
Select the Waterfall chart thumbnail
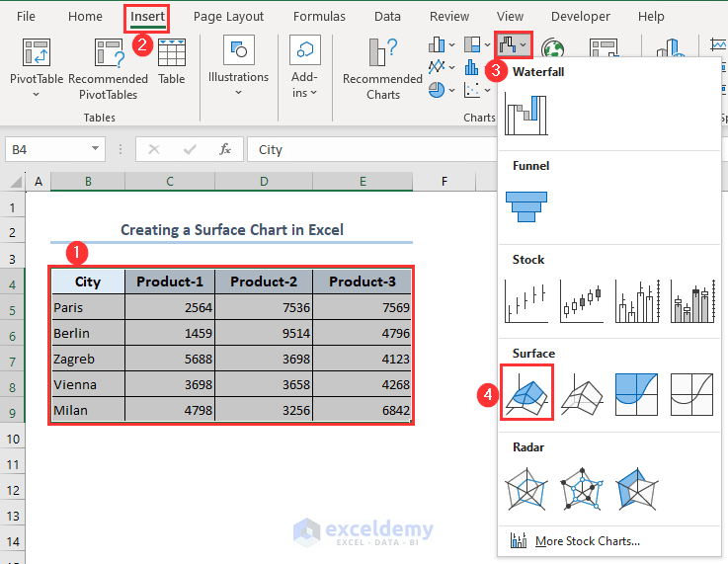[x=526, y=115]
